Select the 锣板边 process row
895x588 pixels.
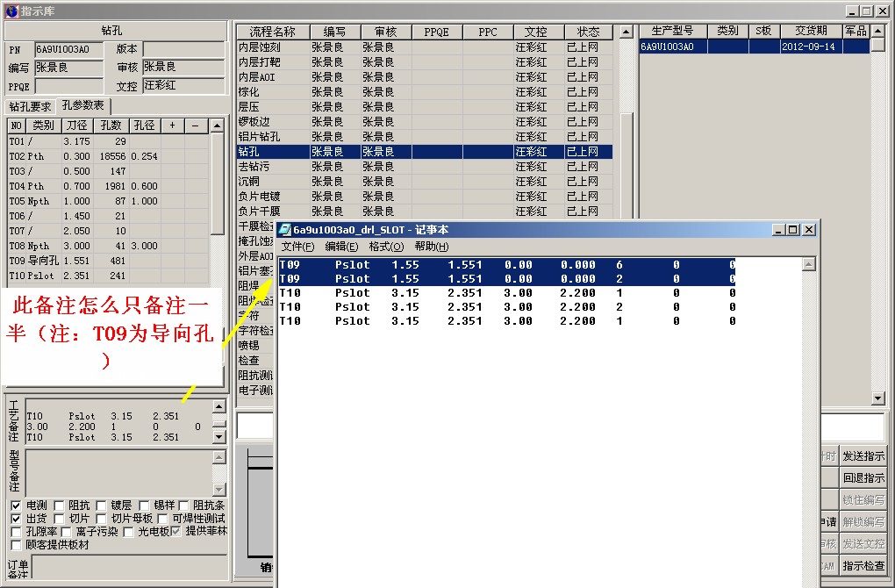(x=425, y=122)
